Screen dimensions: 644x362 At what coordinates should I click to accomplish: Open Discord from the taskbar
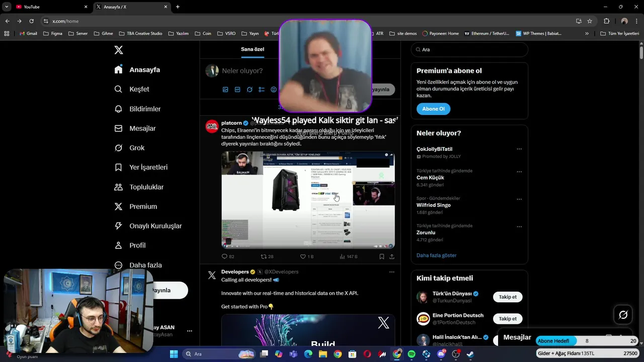[x=441, y=354]
